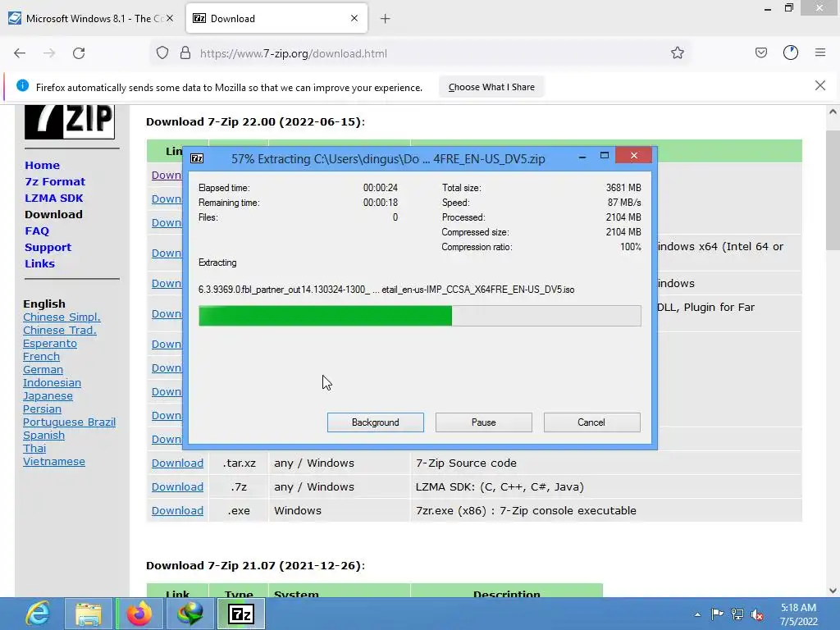Image resolution: width=840 pixels, height=630 pixels.
Task: Click the extracting .iso file name text
Action: pyautogui.click(x=386, y=290)
